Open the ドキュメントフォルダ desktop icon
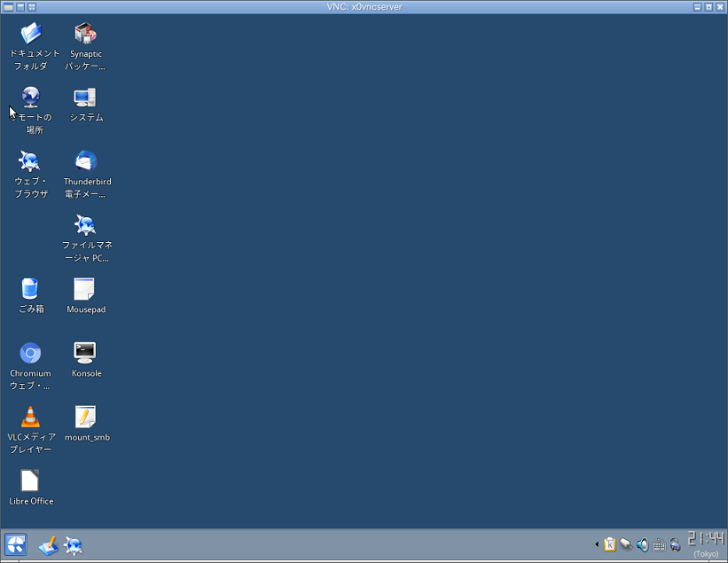 click(31, 34)
